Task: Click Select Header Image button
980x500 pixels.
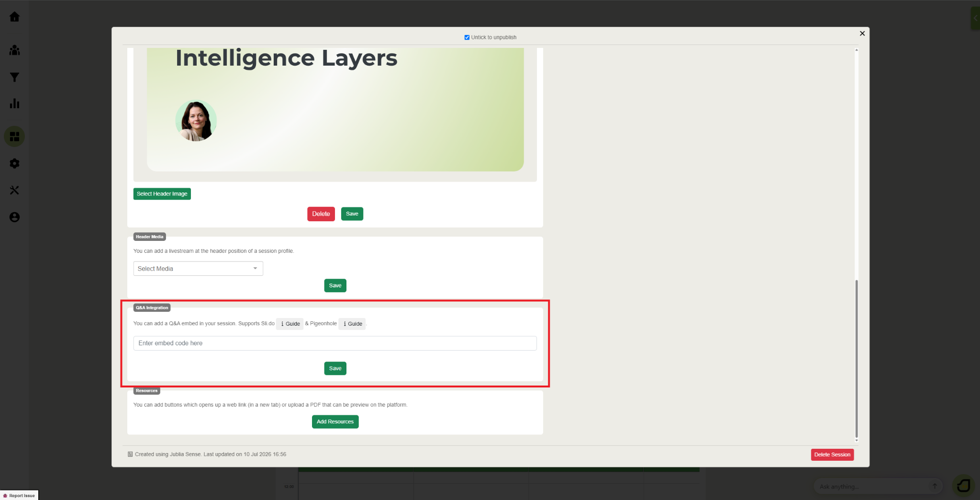Action: (162, 194)
